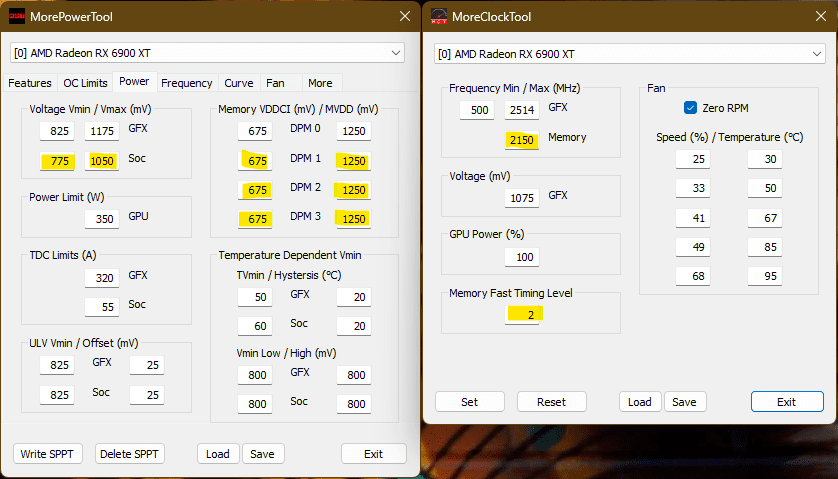
Task: Click the Soc Vmin High field showing 800
Action: coord(354,404)
